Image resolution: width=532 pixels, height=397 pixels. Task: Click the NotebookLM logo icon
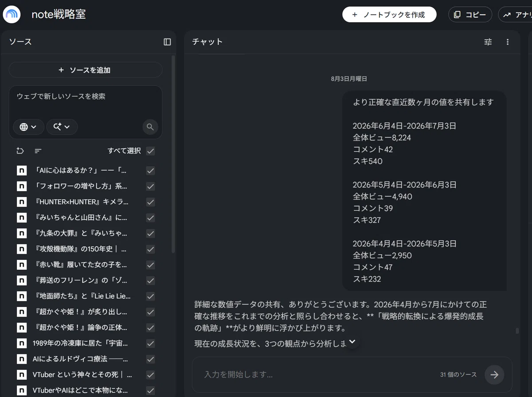12,15
